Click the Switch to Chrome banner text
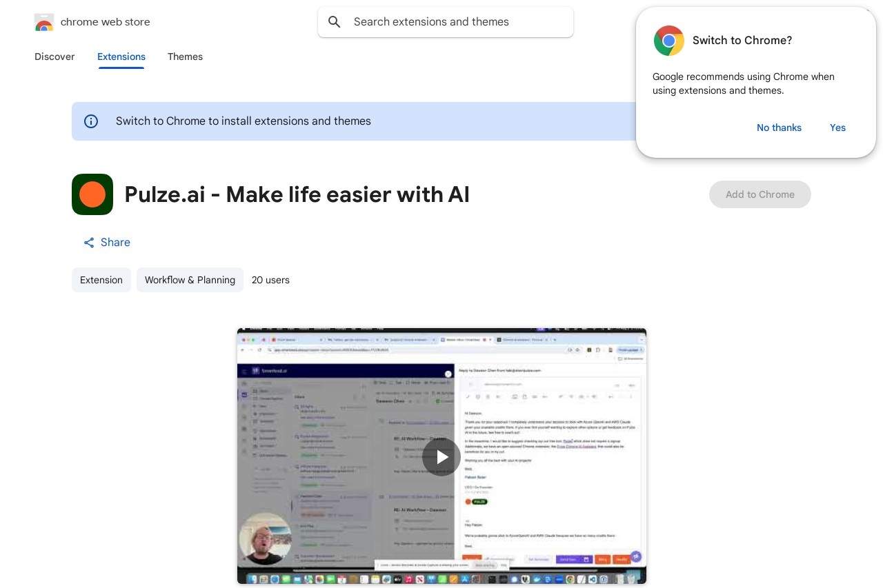 244,121
